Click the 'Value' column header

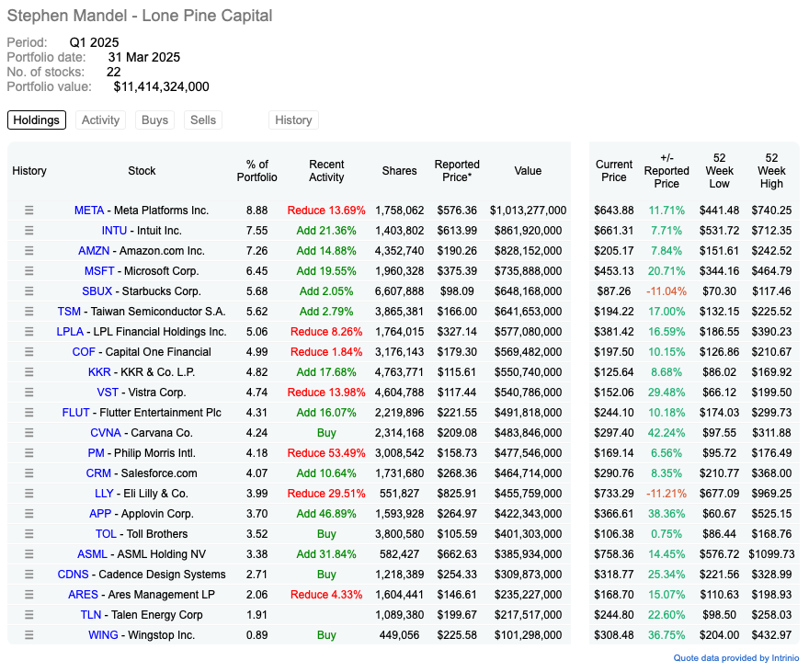pos(528,171)
